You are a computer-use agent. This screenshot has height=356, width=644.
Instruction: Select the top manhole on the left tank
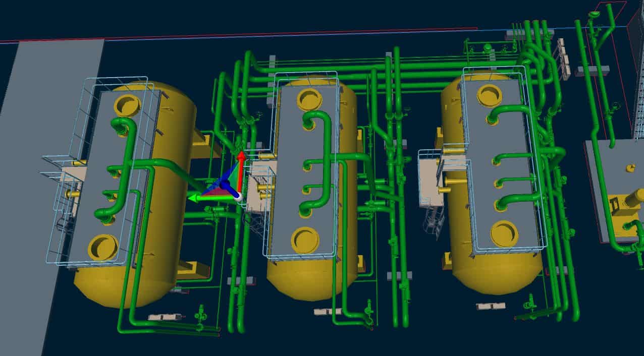(127, 105)
